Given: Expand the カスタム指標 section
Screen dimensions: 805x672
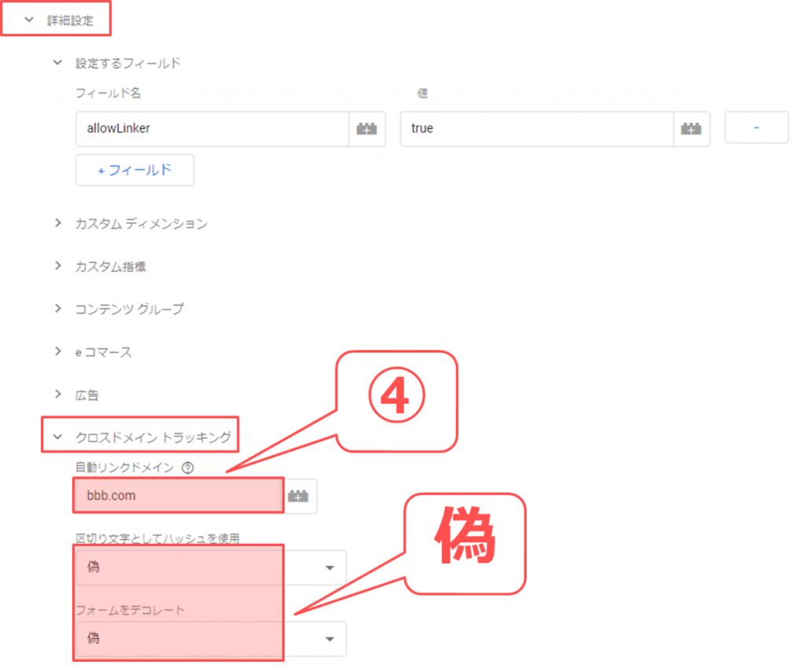Looking at the screenshot, I should click(57, 266).
